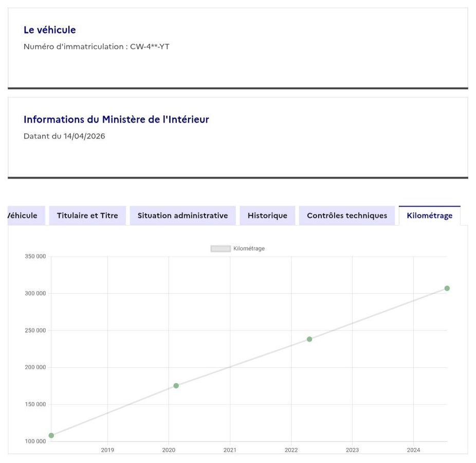Open the Titulaire et Titre tab
This screenshot has width=476, height=463.
[x=87, y=216]
